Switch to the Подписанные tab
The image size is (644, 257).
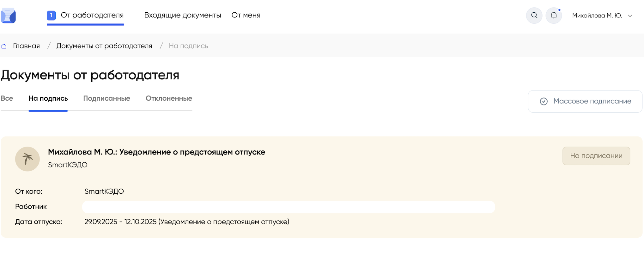pos(106,98)
